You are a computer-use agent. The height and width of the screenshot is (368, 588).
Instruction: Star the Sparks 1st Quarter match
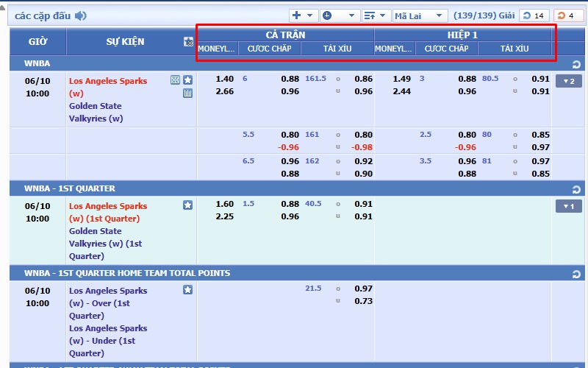[188, 205]
